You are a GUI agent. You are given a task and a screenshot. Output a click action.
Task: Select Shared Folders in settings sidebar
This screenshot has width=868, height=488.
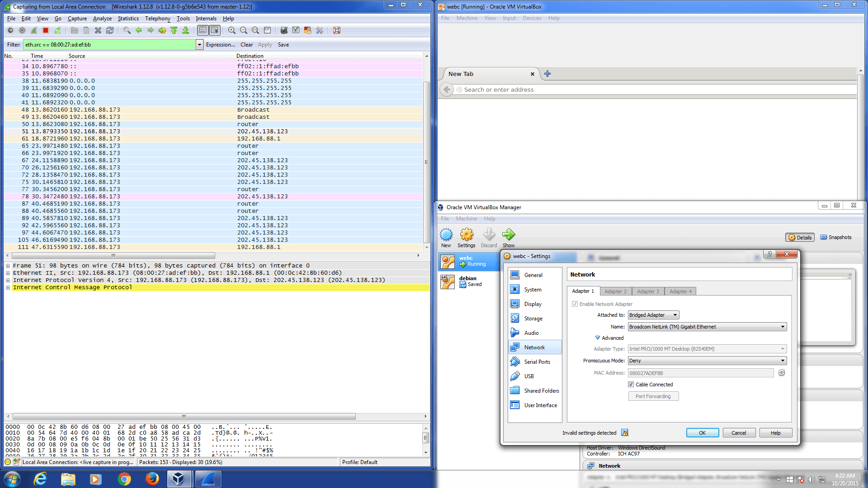tap(535, 391)
